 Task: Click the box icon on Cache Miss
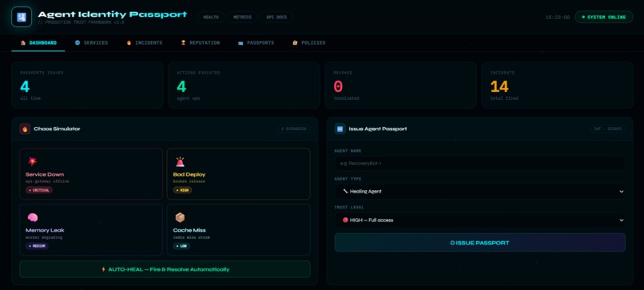click(180, 217)
